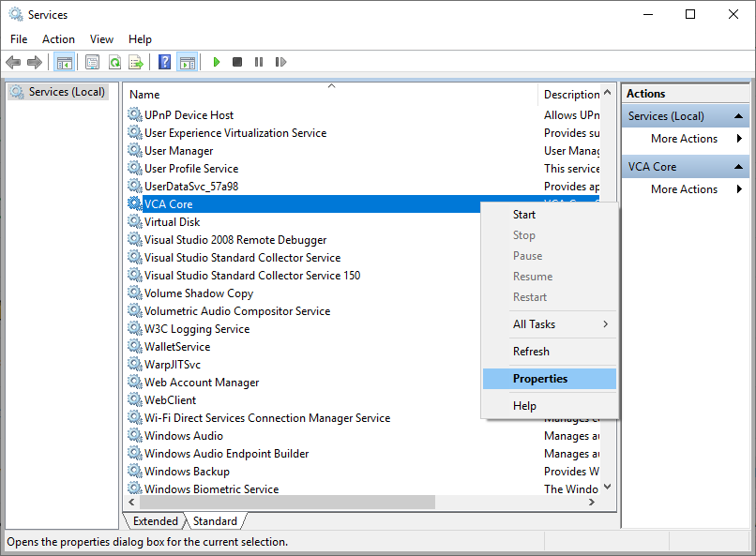Open the Action menu in menu bar
Image resolution: width=756 pixels, height=556 pixels.
[58, 39]
